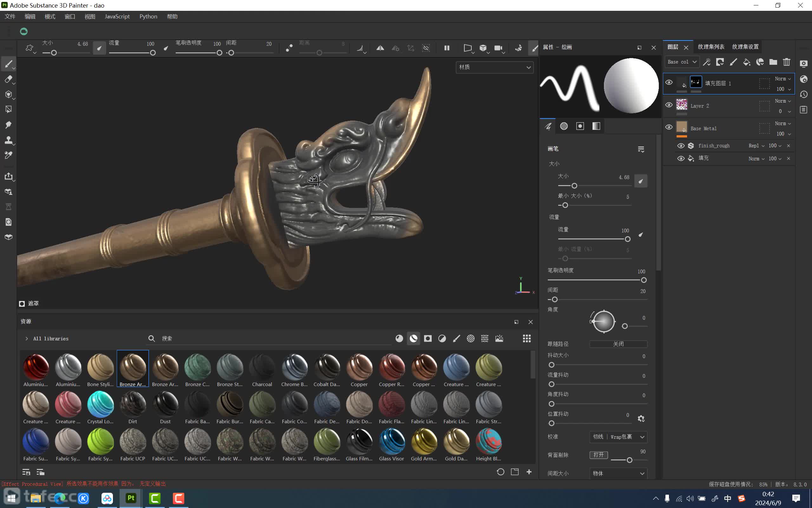The height and width of the screenshot is (508, 812).
Task: Filter assets by brushes icon
Action: coord(456,339)
